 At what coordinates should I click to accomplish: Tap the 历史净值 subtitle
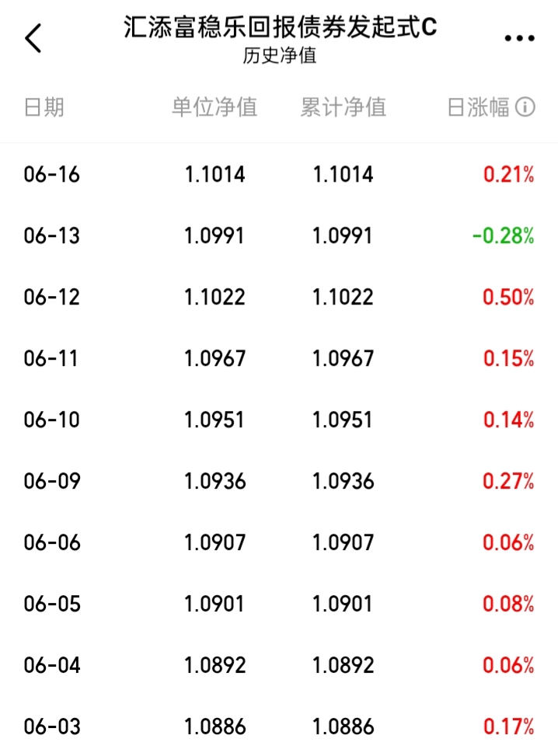(x=280, y=55)
